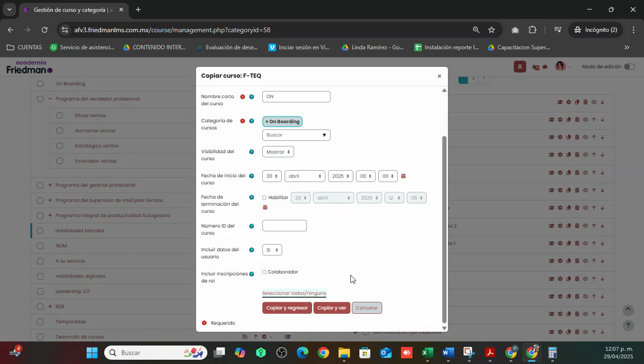Open help for Nombre corto del curso
The height and width of the screenshot is (364, 644).
coord(251,97)
